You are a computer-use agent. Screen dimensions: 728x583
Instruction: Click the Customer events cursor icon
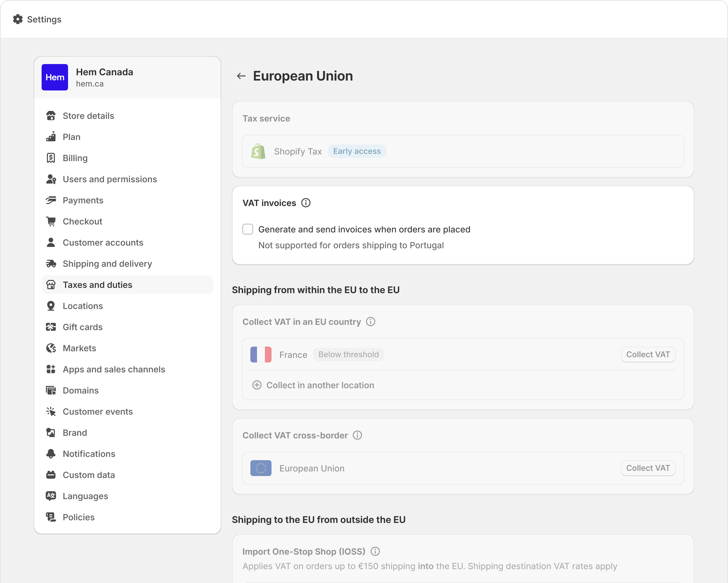51,412
